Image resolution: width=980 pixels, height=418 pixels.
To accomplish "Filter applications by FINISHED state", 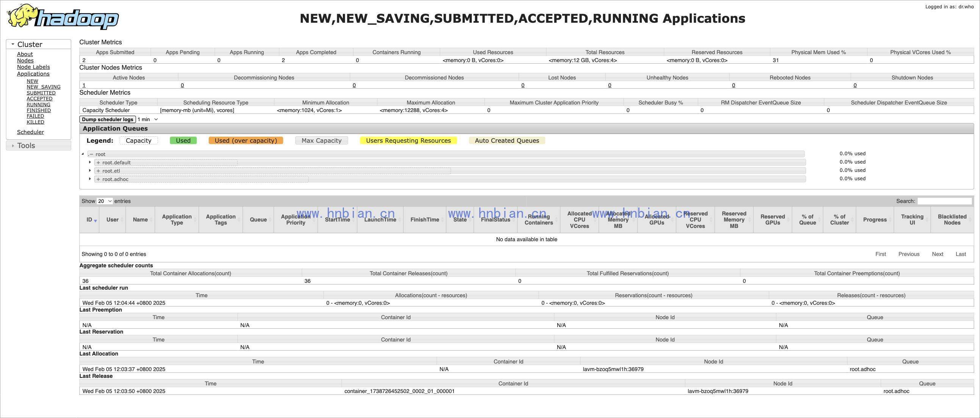I will [39, 110].
